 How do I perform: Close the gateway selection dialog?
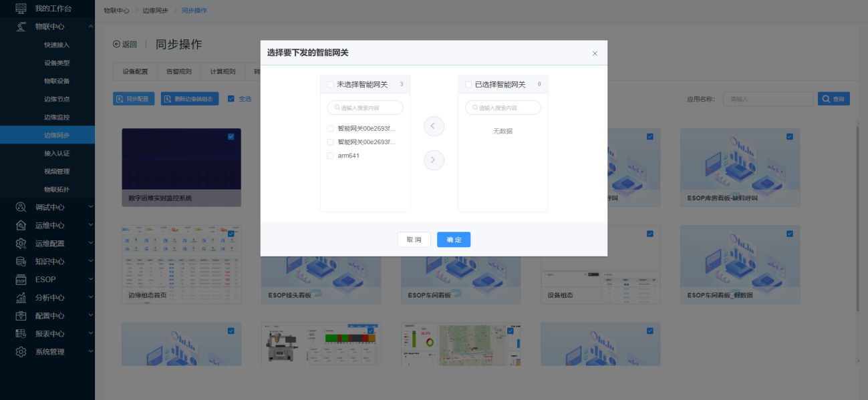[x=595, y=53]
